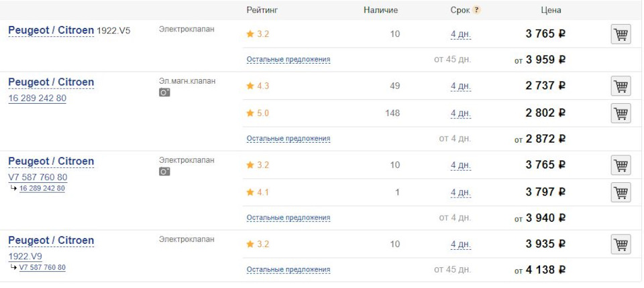This screenshot has width=644, height=288.
Task: Open part number 1922.V9 link
Action: pyautogui.click(x=25, y=257)
